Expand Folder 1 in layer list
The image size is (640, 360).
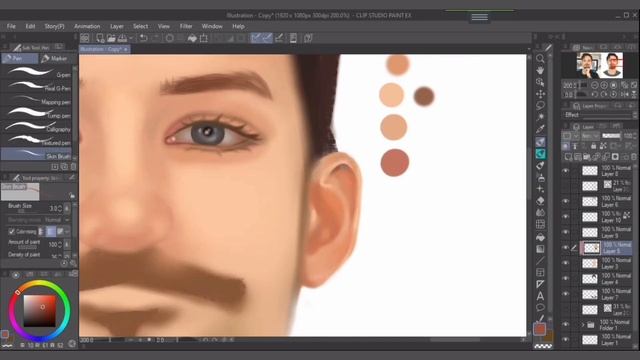pyautogui.click(x=583, y=325)
